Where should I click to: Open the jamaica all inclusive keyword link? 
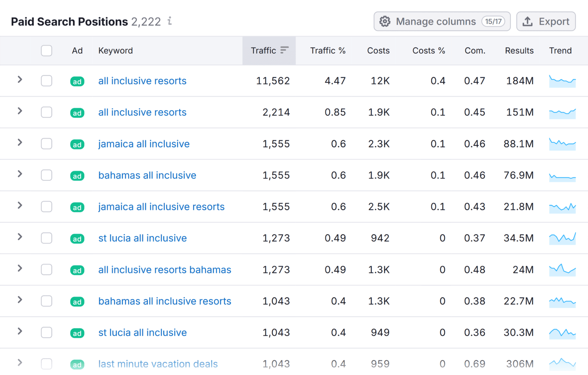click(144, 144)
